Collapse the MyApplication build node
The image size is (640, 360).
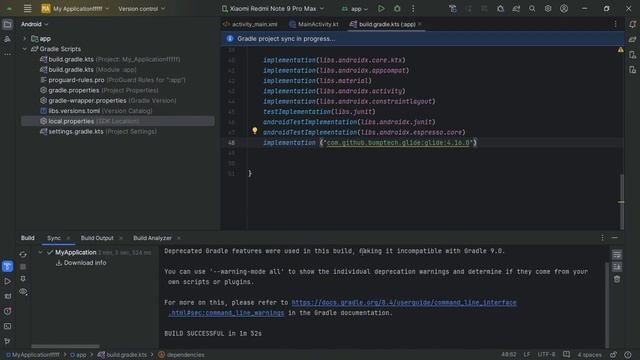(40, 253)
